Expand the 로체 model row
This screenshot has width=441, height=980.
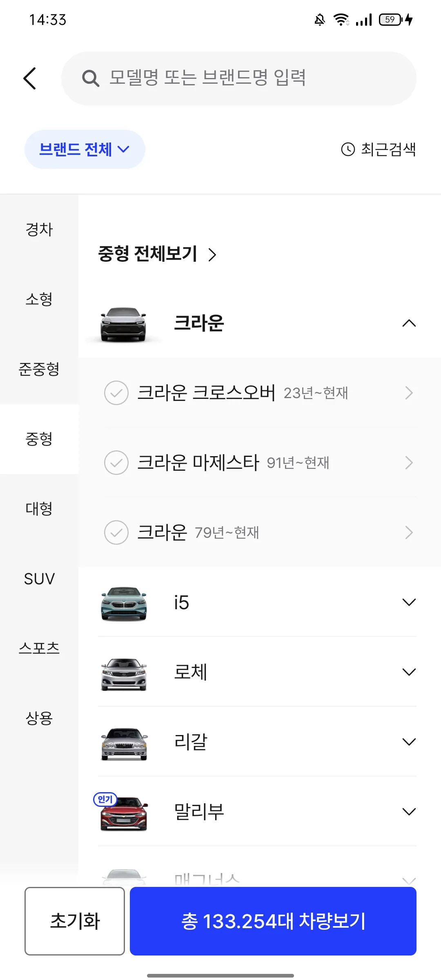click(257, 672)
